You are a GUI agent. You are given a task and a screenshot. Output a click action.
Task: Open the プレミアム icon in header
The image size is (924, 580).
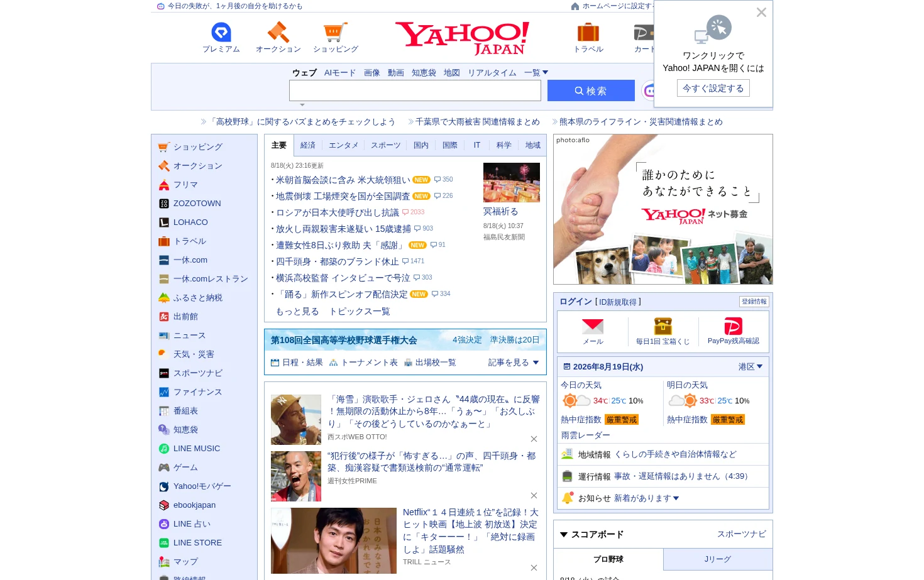point(221,32)
